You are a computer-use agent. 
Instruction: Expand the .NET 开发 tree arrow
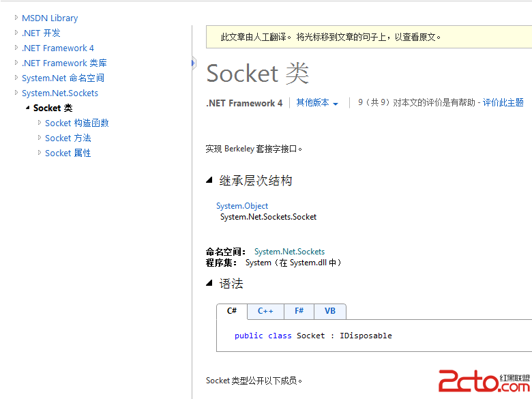16,33
